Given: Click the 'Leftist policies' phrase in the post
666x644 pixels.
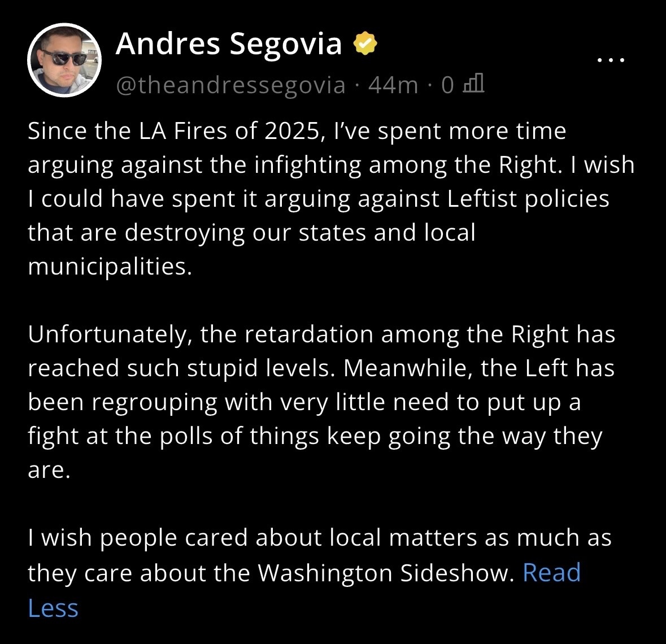Looking at the screenshot, I should point(528,199).
